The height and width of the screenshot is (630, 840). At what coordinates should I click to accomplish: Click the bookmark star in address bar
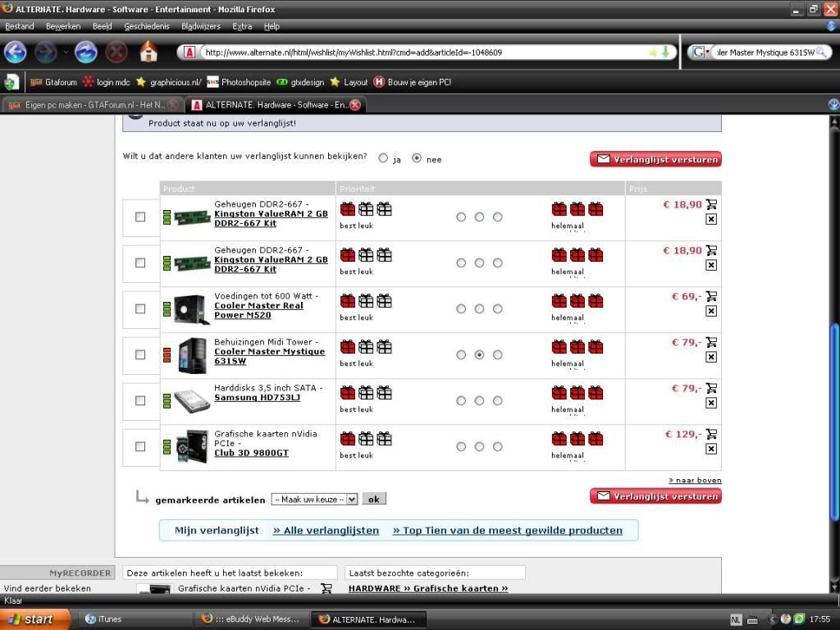pyautogui.click(x=652, y=52)
